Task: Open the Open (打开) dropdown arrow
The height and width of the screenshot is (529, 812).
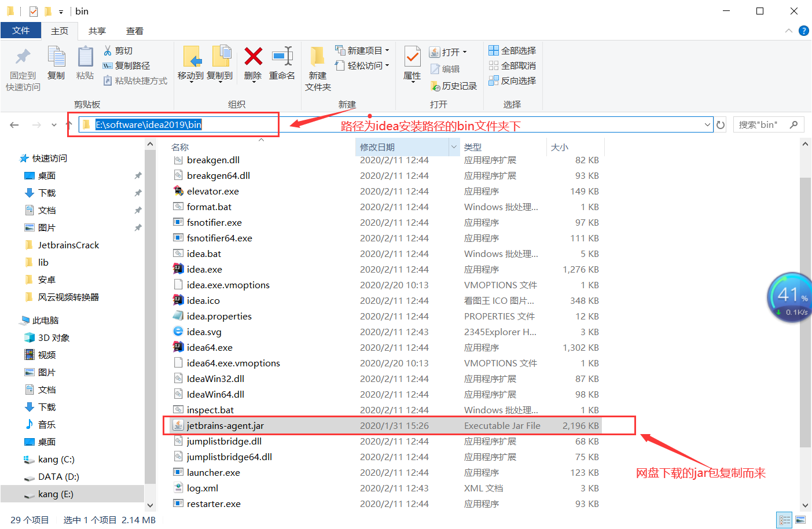Action: point(465,52)
